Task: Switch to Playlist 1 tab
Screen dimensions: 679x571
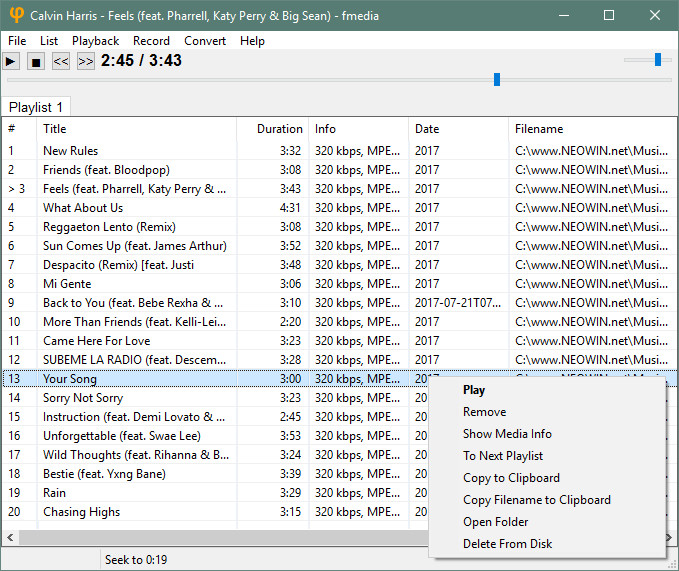Action: pyautogui.click(x=36, y=107)
